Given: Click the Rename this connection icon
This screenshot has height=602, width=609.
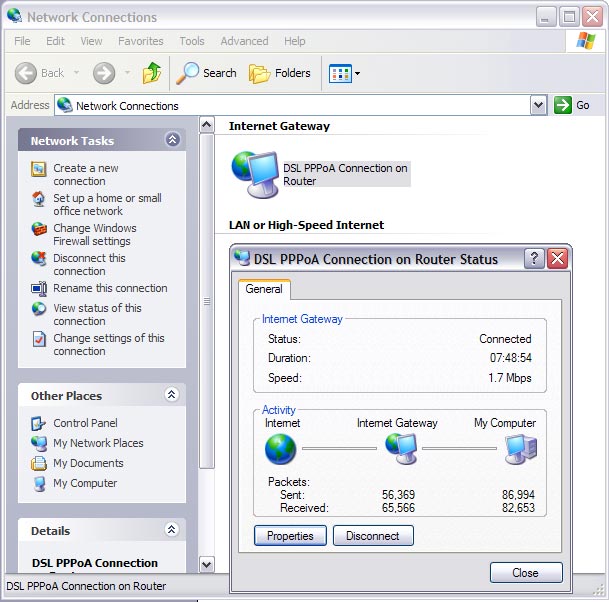Looking at the screenshot, I should [x=39, y=288].
